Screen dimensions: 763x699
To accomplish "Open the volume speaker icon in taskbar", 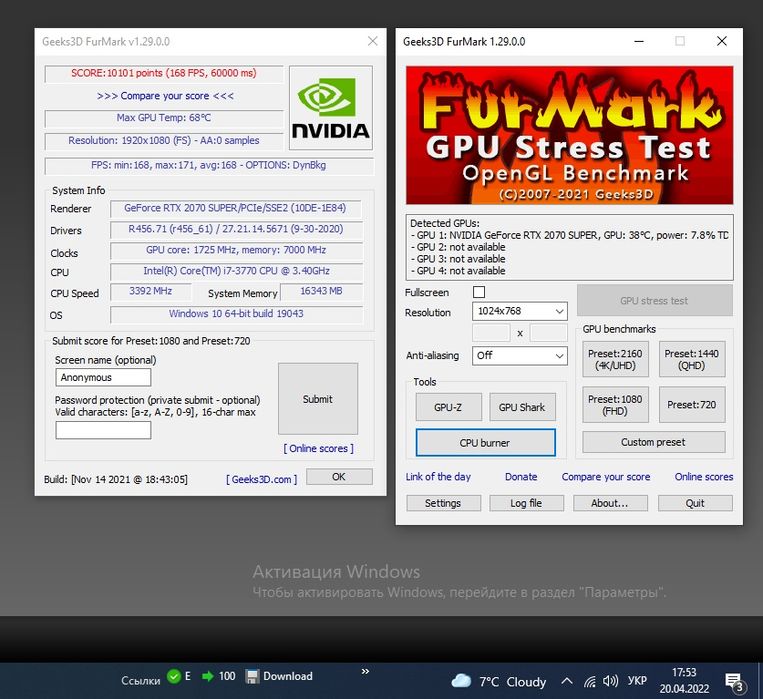I will pyautogui.click(x=610, y=681).
